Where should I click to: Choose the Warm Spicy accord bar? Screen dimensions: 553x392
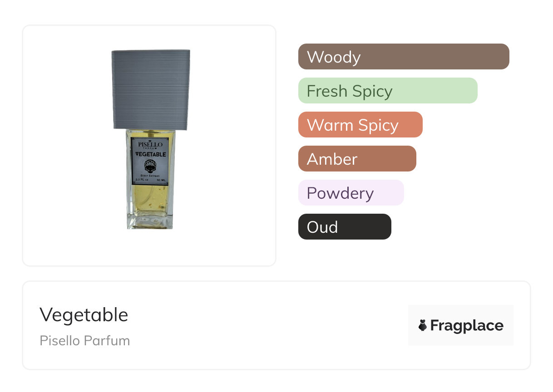pyautogui.click(x=360, y=125)
